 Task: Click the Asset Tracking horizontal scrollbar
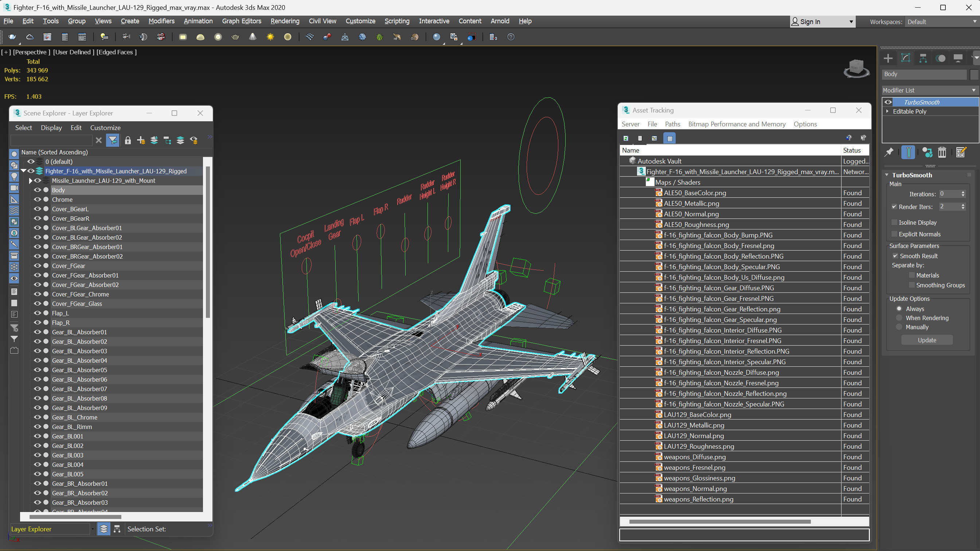(720, 522)
